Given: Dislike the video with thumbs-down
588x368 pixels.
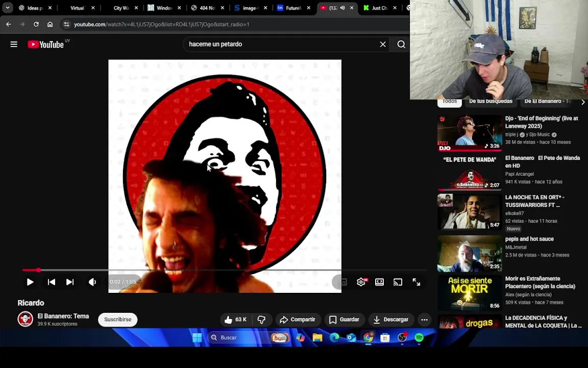Looking at the screenshot, I should 262,319.
